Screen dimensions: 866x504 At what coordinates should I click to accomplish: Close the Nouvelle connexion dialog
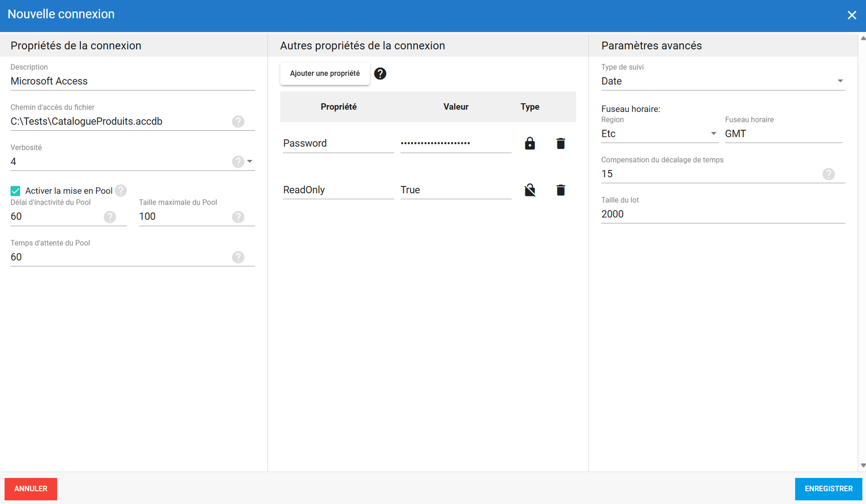pos(851,15)
